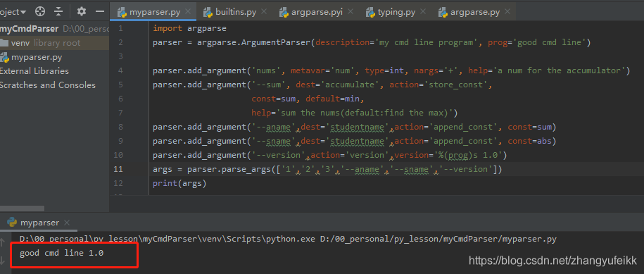Switch to the argparse.pyi tab
The image size is (644, 274).
pyautogui.click(x=317, y=12)
